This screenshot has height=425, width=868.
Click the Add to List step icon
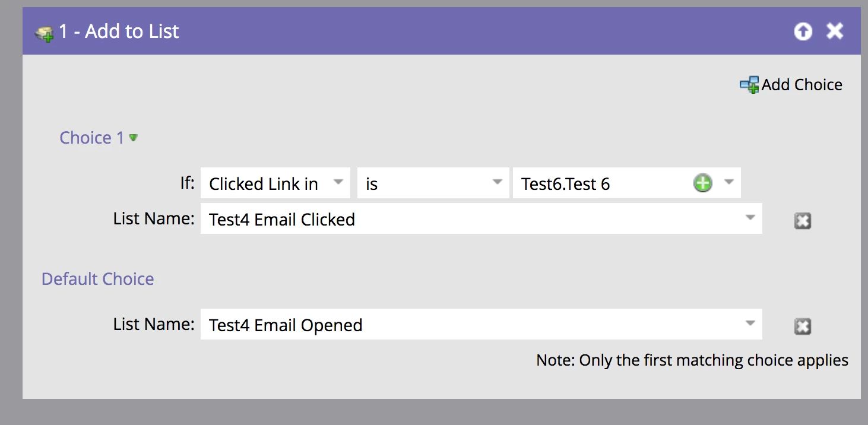pos(45,33)
